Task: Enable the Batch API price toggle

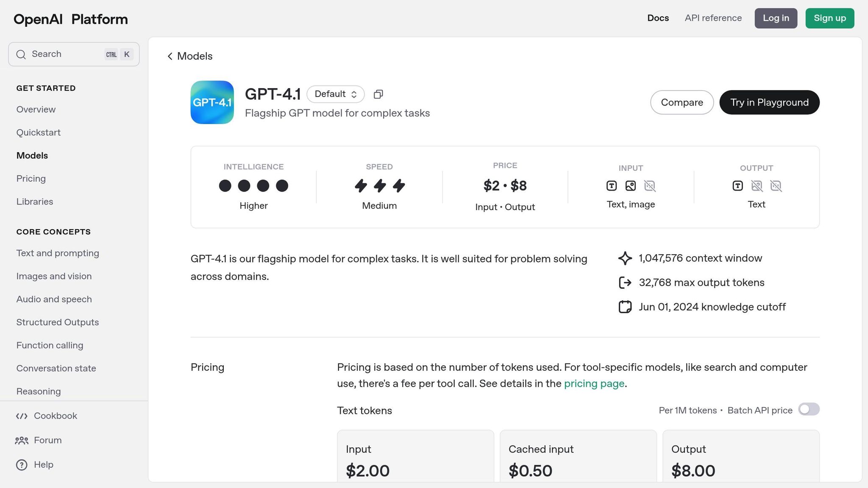Action: tap(808, 409)
